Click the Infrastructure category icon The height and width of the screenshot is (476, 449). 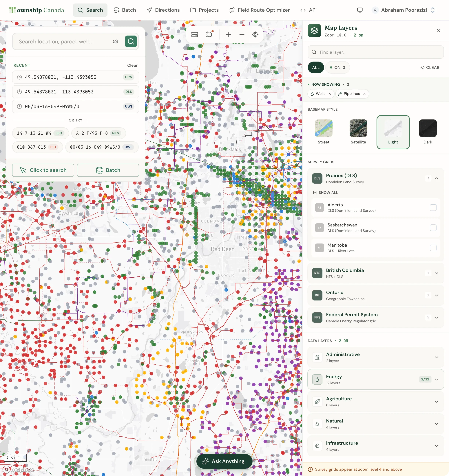click(x=317, y=446)
